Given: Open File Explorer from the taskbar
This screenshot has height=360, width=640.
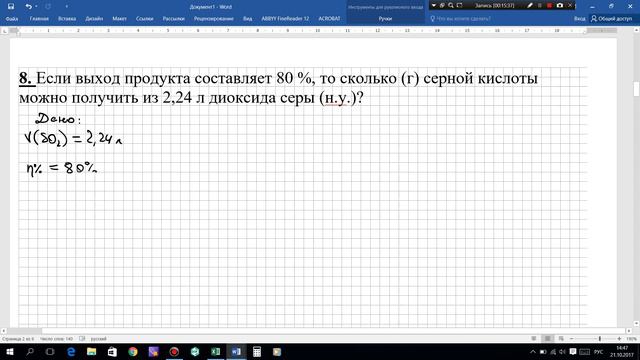Looking at the screenshot, I should click(91, 351).
